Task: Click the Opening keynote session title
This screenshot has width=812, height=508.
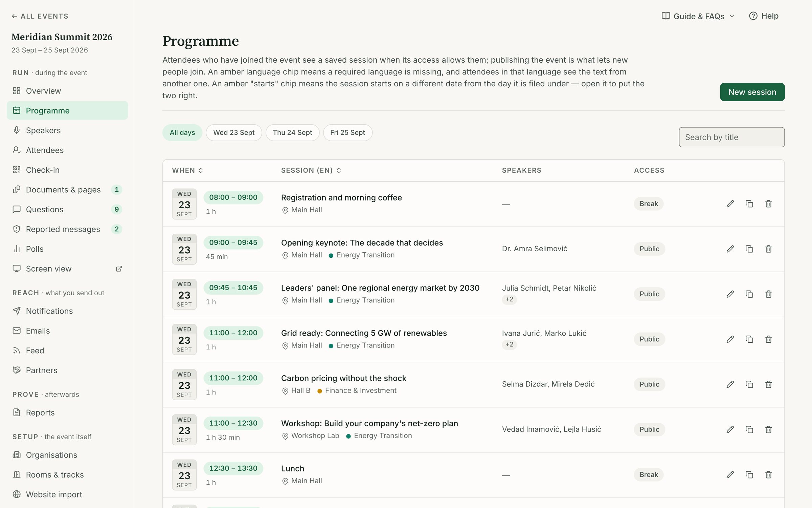Action: coord(362,243)
